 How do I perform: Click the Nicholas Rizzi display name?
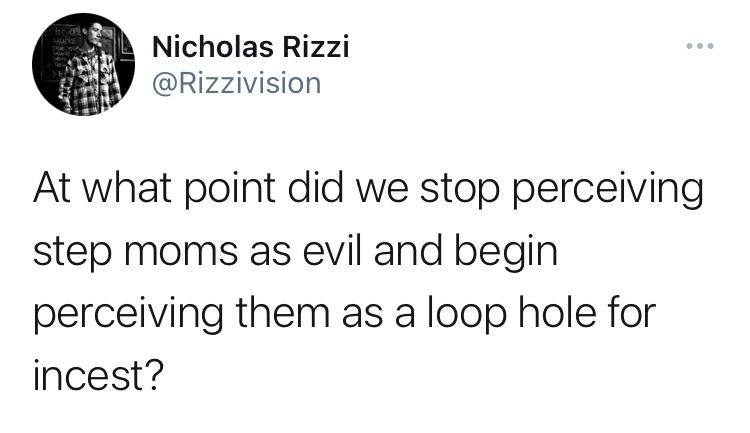250,45
